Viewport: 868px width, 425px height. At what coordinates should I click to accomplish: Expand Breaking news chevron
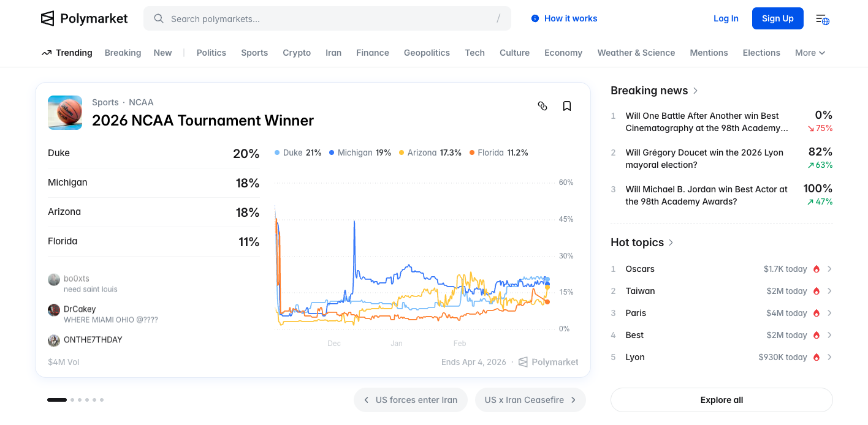(696, 91)
